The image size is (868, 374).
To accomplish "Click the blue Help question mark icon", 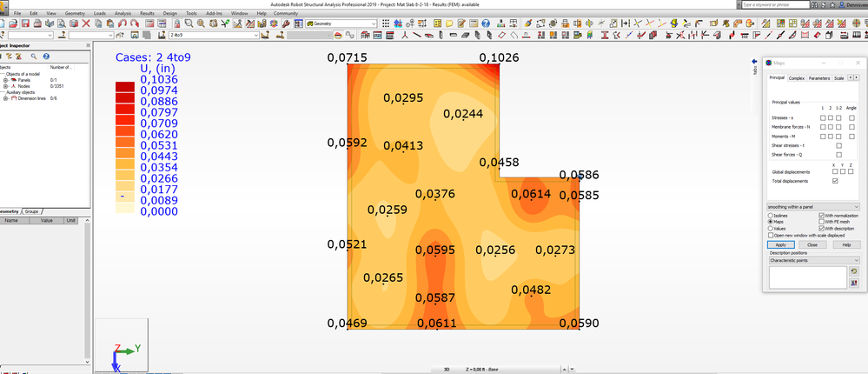I will coord(486,23).
